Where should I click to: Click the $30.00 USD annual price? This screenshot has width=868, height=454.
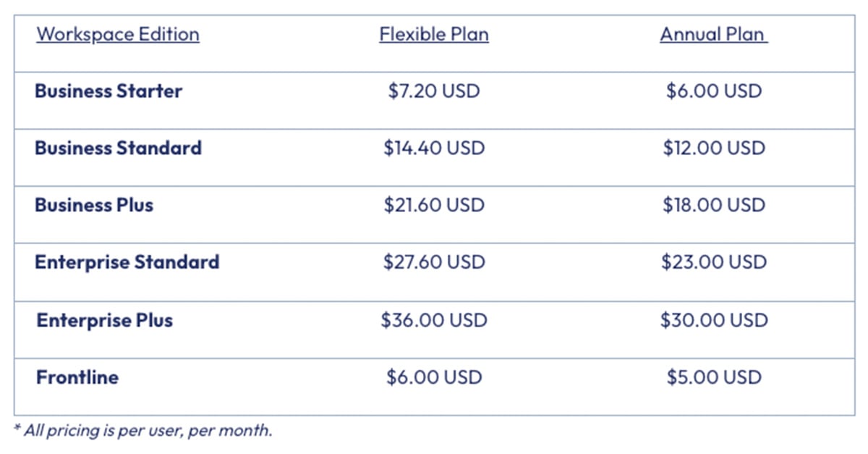[714, 320]
